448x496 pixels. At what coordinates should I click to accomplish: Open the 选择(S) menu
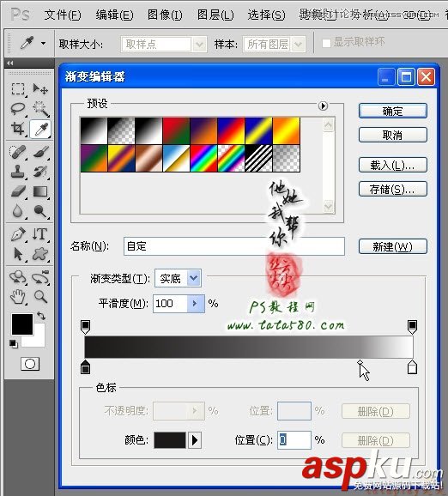coord(266,15)
